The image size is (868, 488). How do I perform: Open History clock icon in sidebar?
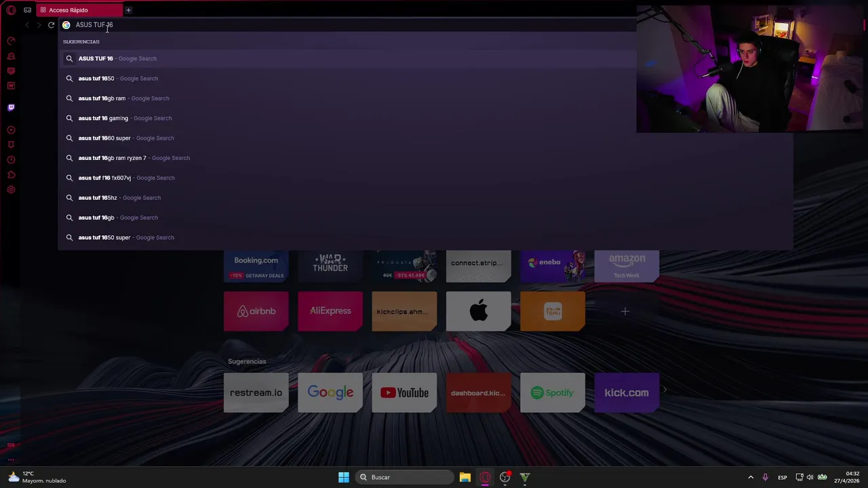click(11, 160)
